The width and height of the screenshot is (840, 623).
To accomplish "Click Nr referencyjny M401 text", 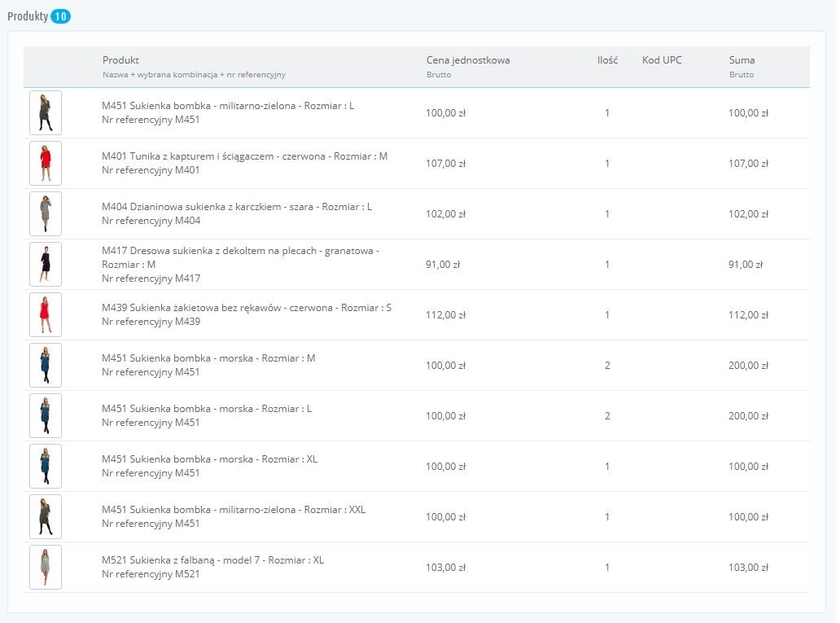I will point(151,170).
